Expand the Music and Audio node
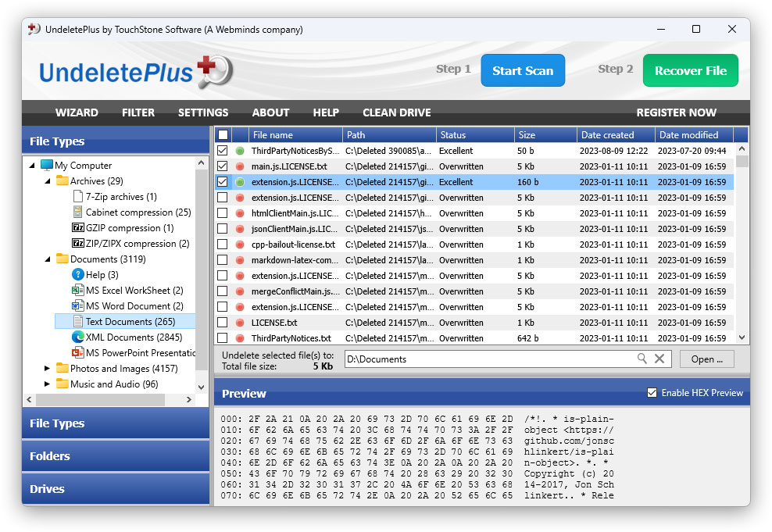772x532 pixels. point(47,384)
